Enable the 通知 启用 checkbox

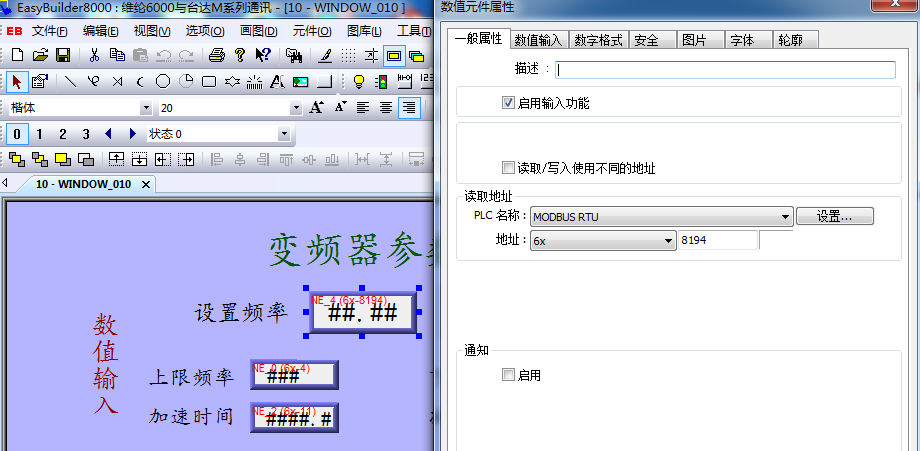[508, 375]
